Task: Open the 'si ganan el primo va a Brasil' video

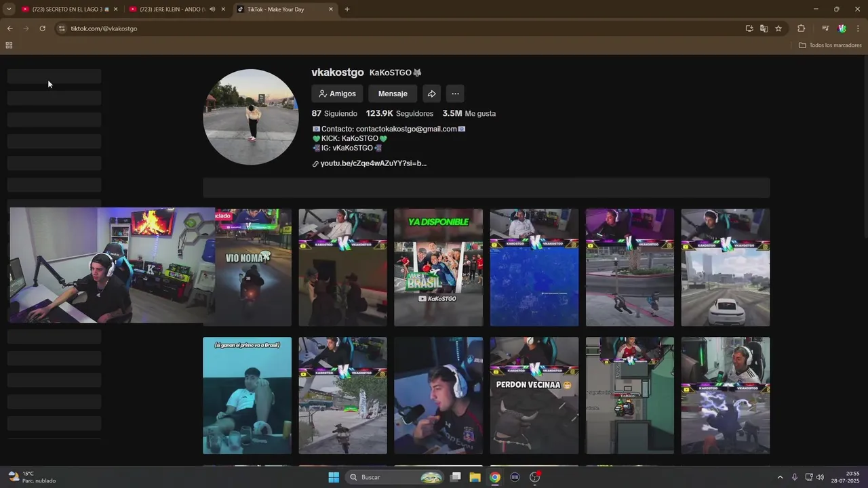Action: point(247,395)
